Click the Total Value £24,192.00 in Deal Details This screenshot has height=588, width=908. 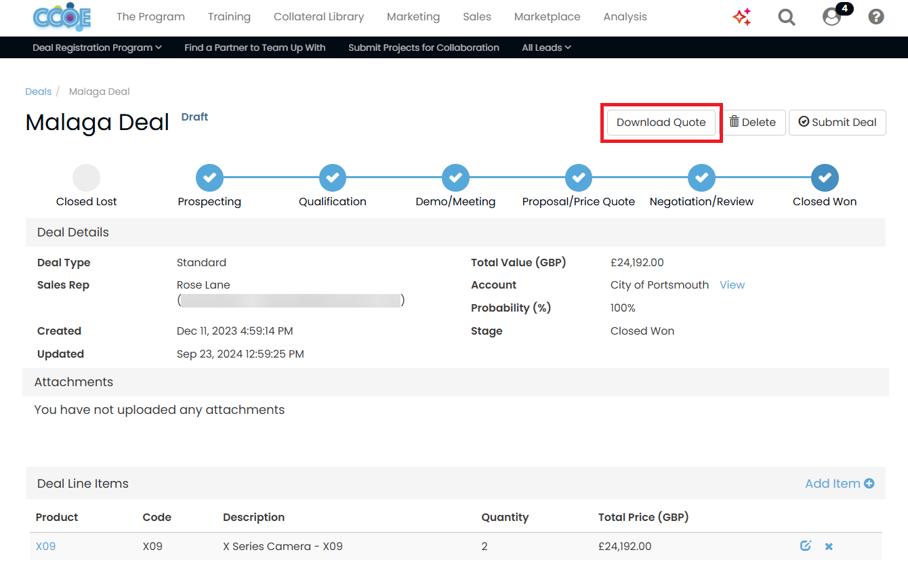point(637,263)
